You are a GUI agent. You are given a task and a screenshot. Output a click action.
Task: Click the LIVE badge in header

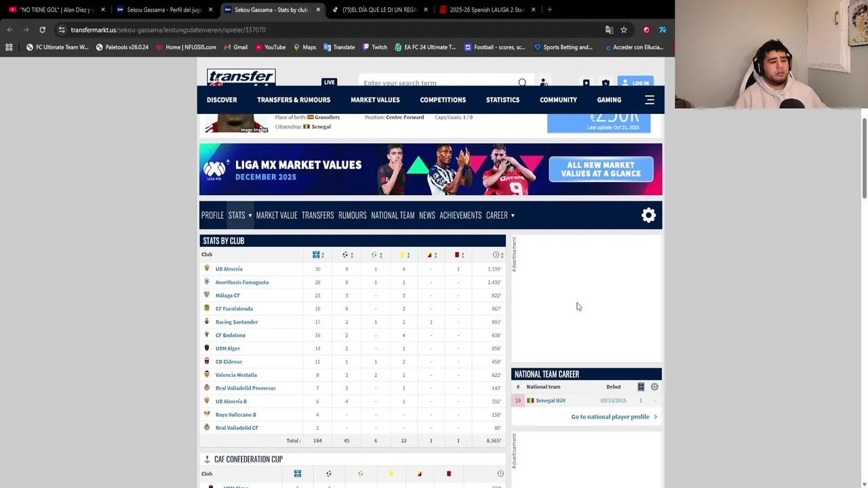tap(329, 82)
